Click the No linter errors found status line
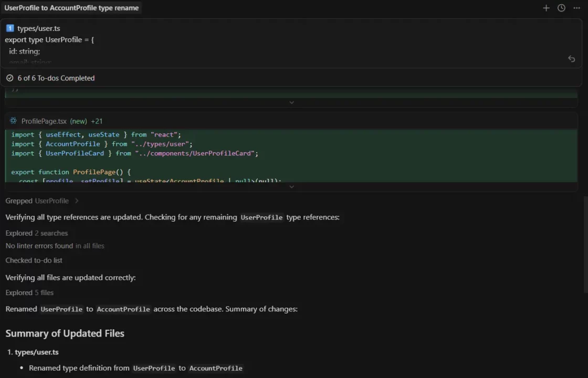Screen dimensions: 588x378 point(55,245)
